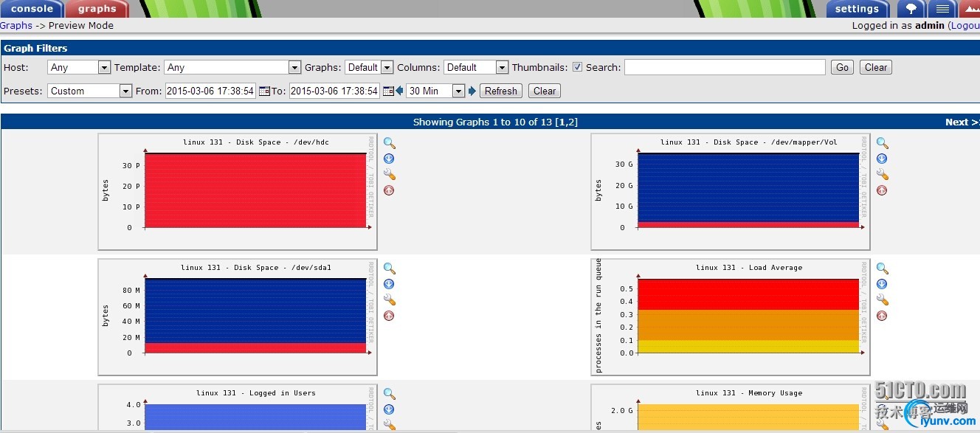Screen dimensions: 980x433
Task: Open the Load Average graph thumbnail
Action: click(731, 317)
